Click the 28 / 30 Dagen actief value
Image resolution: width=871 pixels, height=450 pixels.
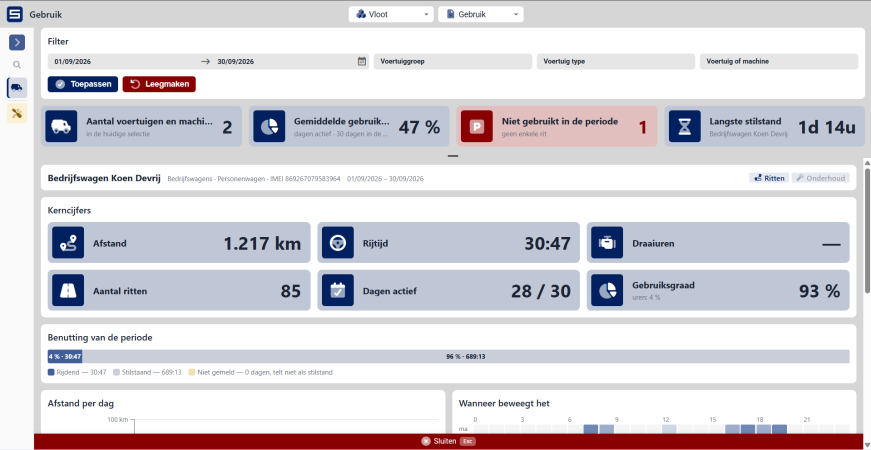point(541,291)
